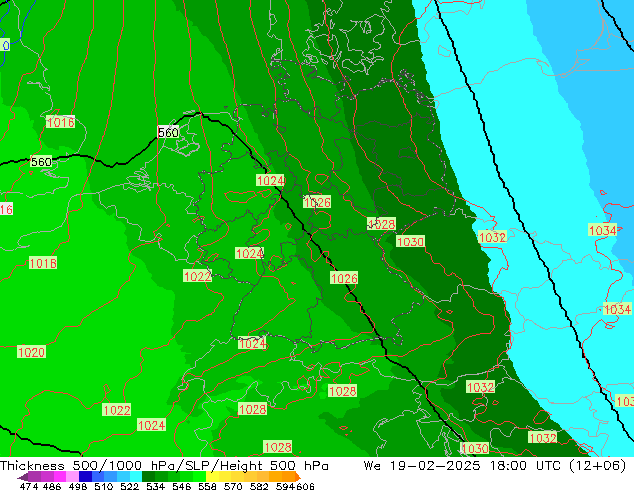This screenshot has height=490, width=634.
Task: Click the 'Thickness 500/1000 hPa/SLP/Height 500 hPa' title
Action: 164,466
